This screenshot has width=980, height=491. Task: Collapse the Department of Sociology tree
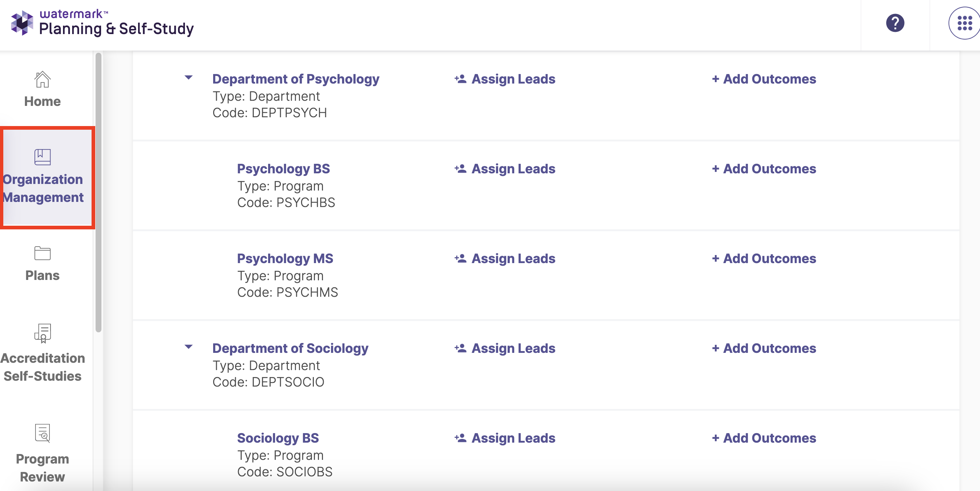point(188,347)
